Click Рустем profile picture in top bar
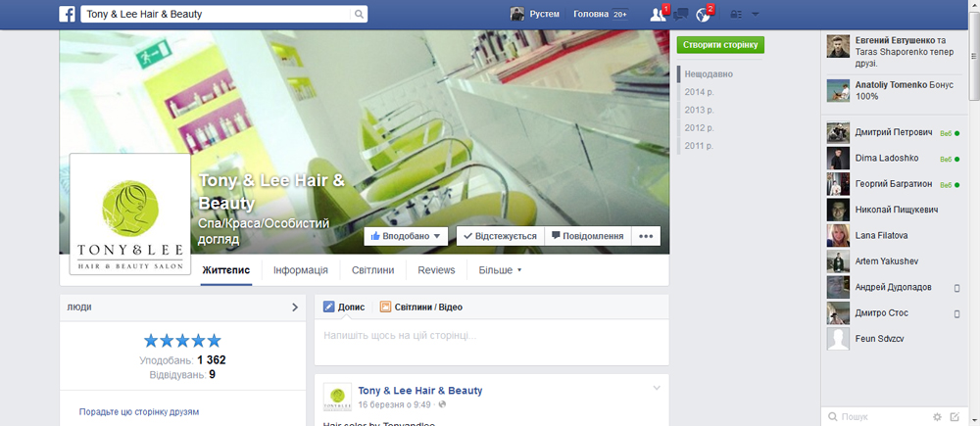The width and height of the screenshot is (980, 426). 516,14
